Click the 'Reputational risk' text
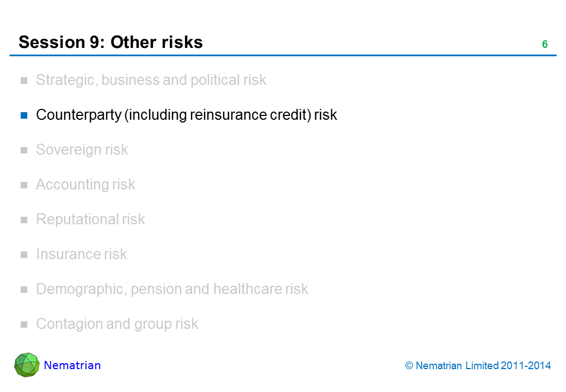Image resolution: width=566 pixels, height=392 pixels. coord(90,219)
